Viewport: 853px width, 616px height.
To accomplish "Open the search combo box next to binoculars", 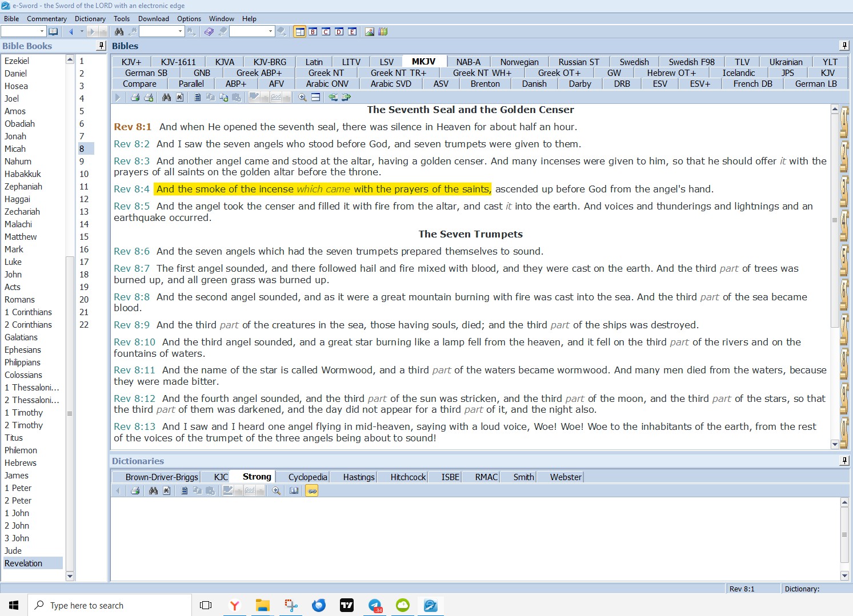I will tap(162, 31).
